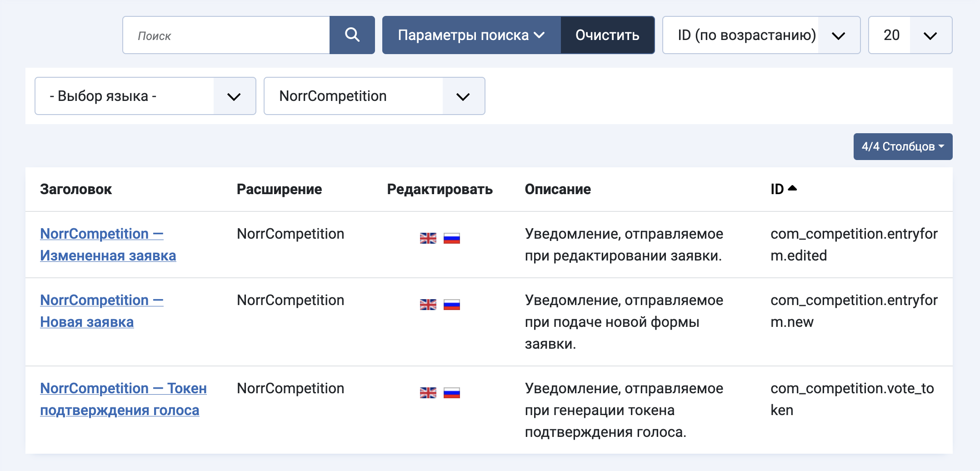980x471 pixels.
Task: Click com_competition.vote_token ID cell
Action: (x=852, y=399)
